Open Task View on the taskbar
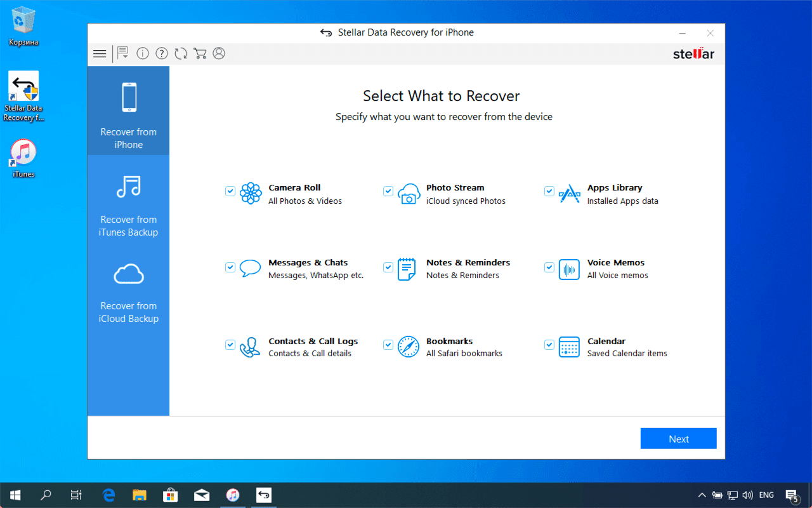Image resolution: width=812 pixels, height=508 pixels. (76, 495)
